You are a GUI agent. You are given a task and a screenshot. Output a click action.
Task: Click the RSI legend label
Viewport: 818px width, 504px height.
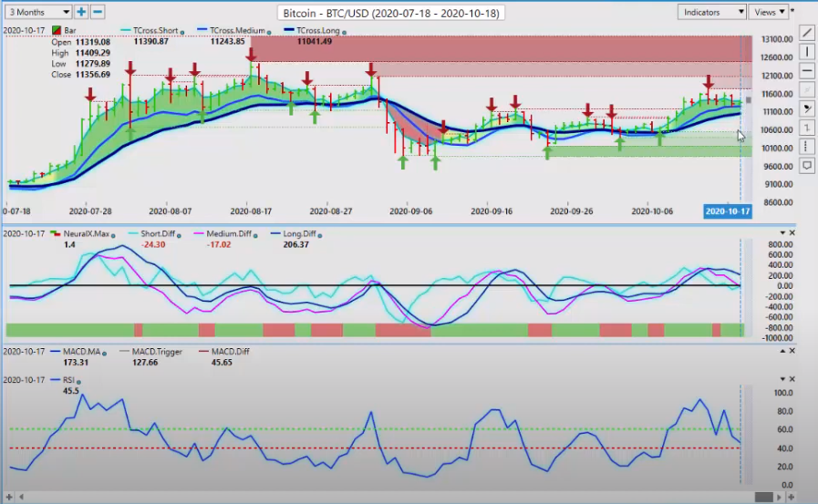[69, 379]
